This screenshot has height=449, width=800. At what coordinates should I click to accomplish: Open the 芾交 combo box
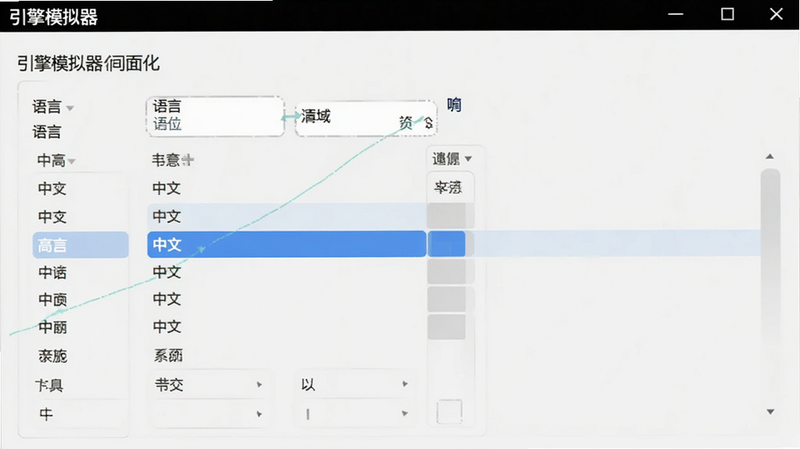coord(209,384)
